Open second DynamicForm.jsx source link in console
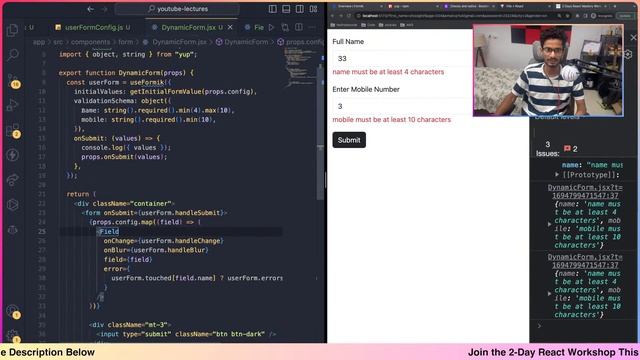The height and width of the screenshot is (360, 640). [x=585, y=261]
